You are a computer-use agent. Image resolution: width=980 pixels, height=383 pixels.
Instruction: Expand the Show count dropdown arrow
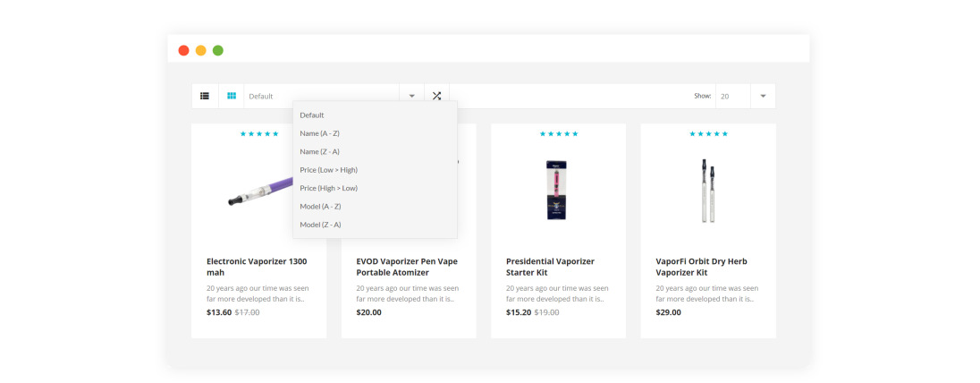point(763,96)
